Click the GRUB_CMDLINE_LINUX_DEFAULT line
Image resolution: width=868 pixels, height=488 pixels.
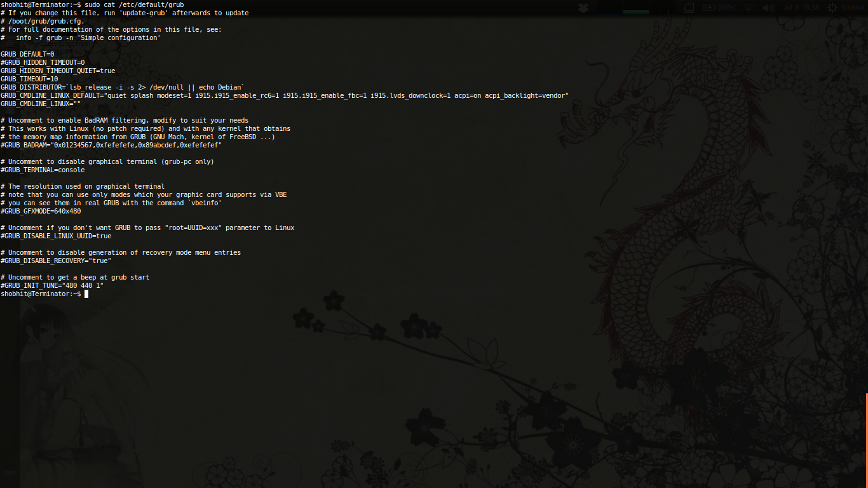(x=283, y=95)
